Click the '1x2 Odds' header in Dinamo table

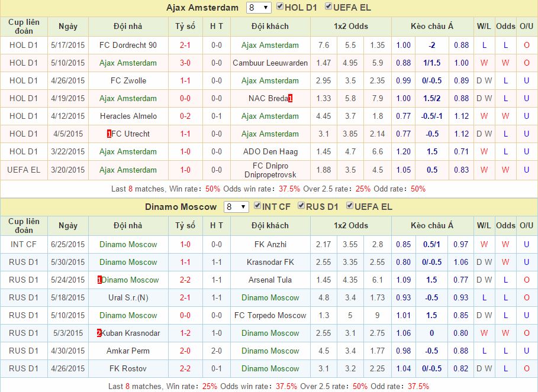[x=350, y=226]
